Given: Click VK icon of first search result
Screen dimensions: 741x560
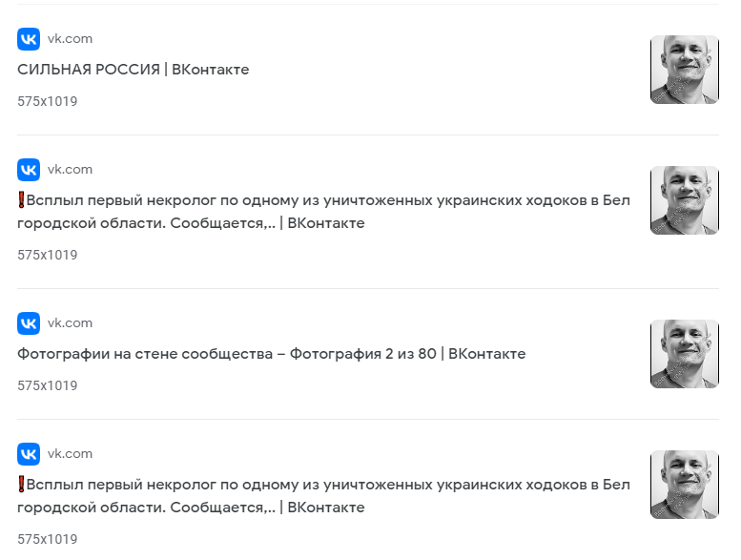Looking at the screenshot, I should 29,39.
